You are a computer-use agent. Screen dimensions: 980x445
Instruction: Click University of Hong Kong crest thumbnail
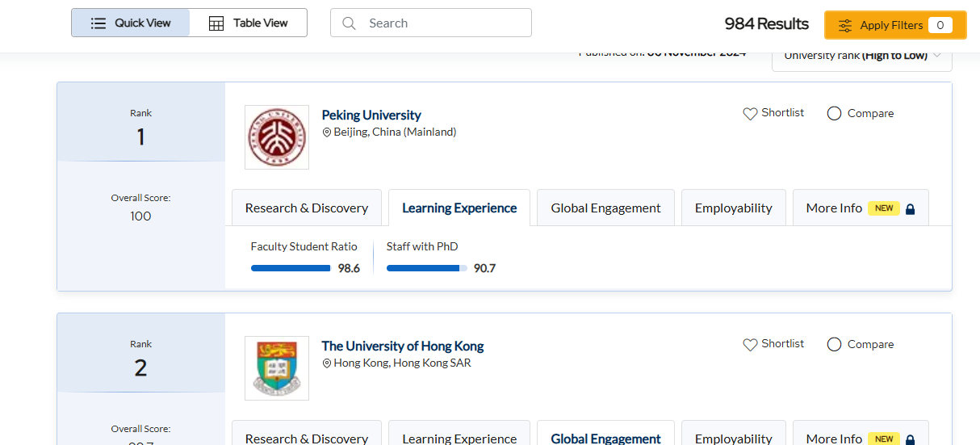277,368
